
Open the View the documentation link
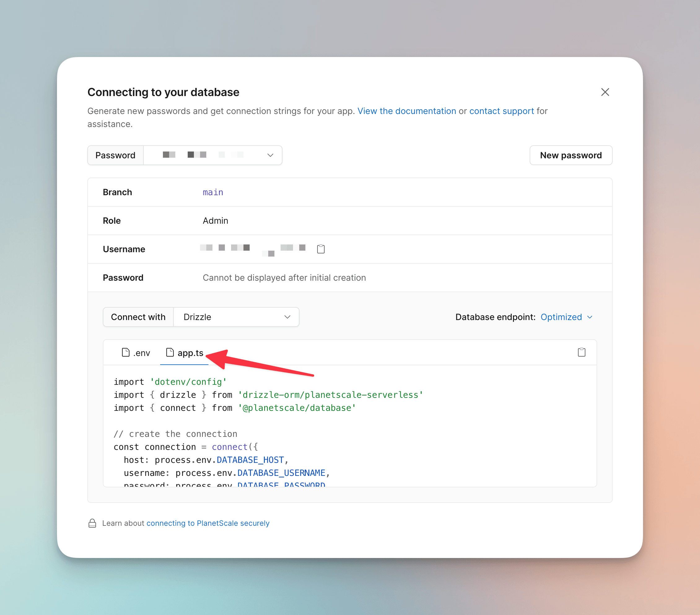[x=406, y=111]
